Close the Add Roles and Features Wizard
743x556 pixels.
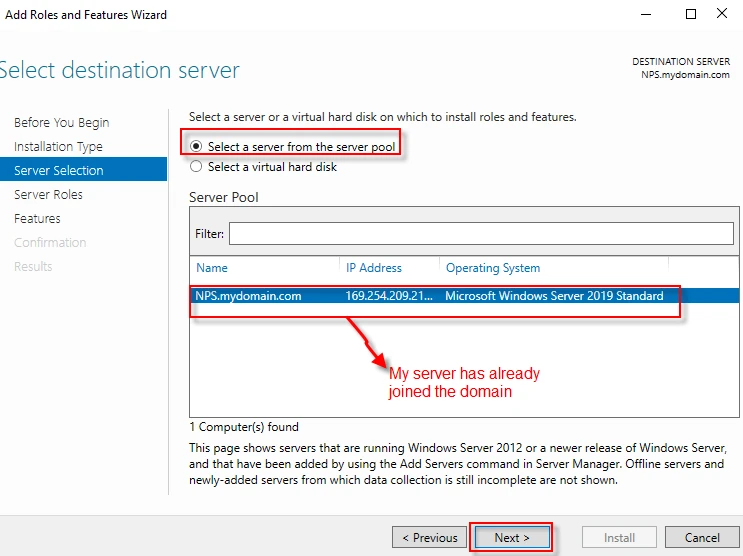pos(721,15)
